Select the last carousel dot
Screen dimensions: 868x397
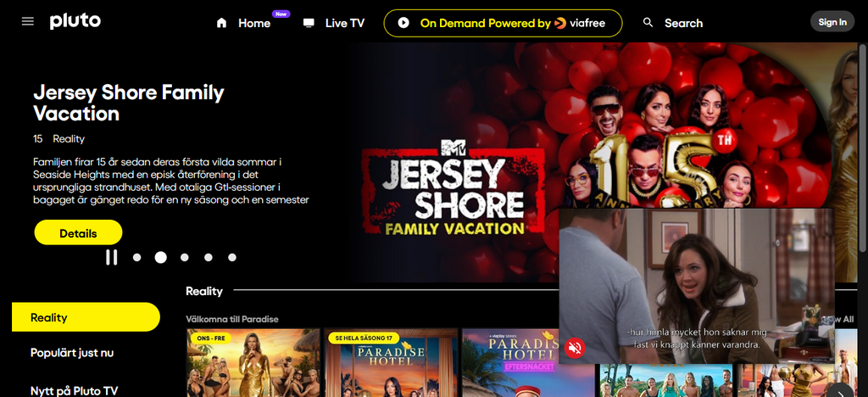point(232,258)
